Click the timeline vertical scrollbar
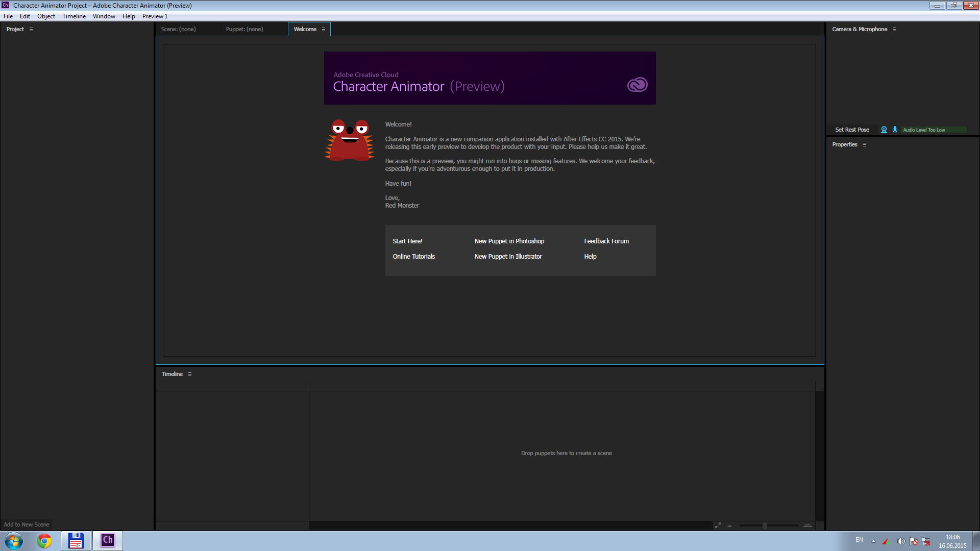980x551 pixels. tap(820, 456)
